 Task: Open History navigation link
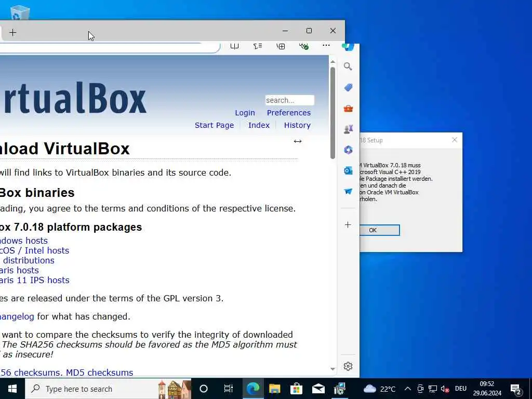(297, 125)
